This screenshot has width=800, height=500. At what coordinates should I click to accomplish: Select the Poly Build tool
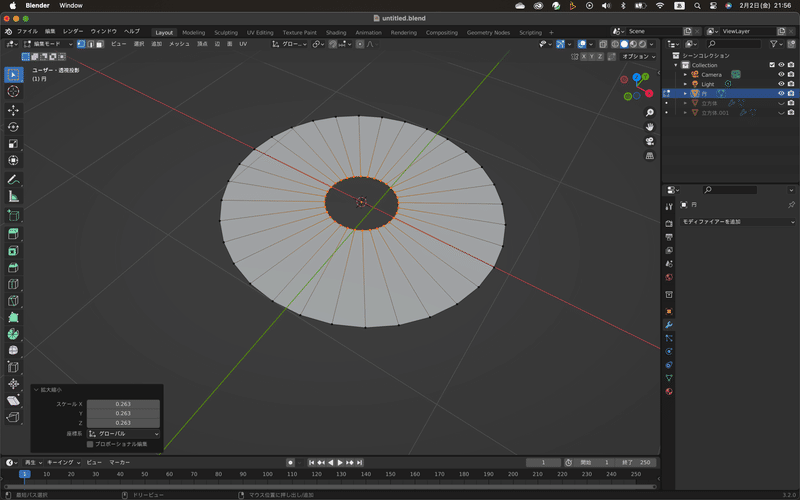(13, 317)
